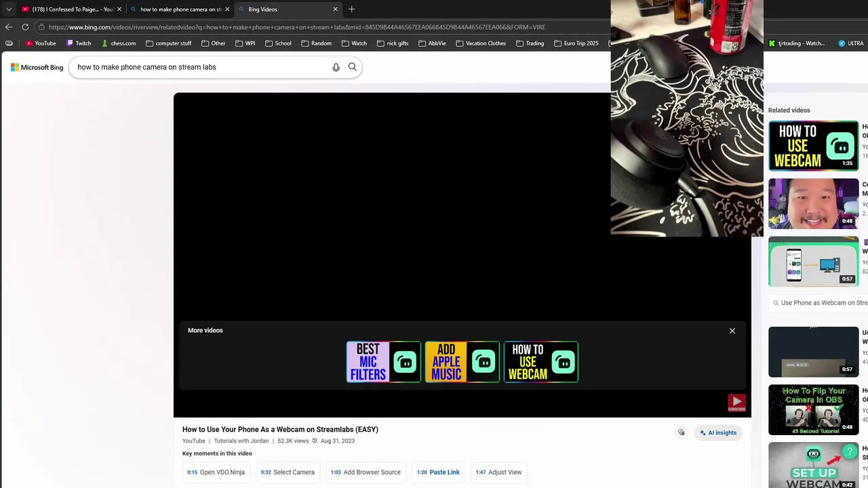The height and width of the screenshot is (488, 868).
Task: Open the 'Tutorials with Jordan' channel link
Action: click(241, 441)
